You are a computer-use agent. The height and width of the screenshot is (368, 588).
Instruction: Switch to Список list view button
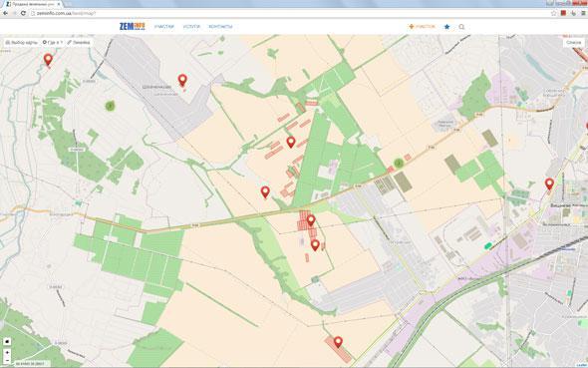pyautogui.click(x=574, y=43)
